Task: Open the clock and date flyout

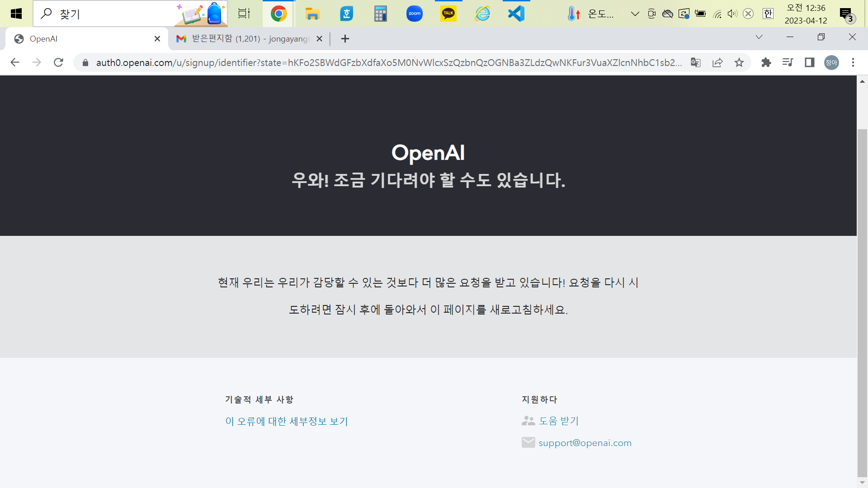Action: [806, 14]
